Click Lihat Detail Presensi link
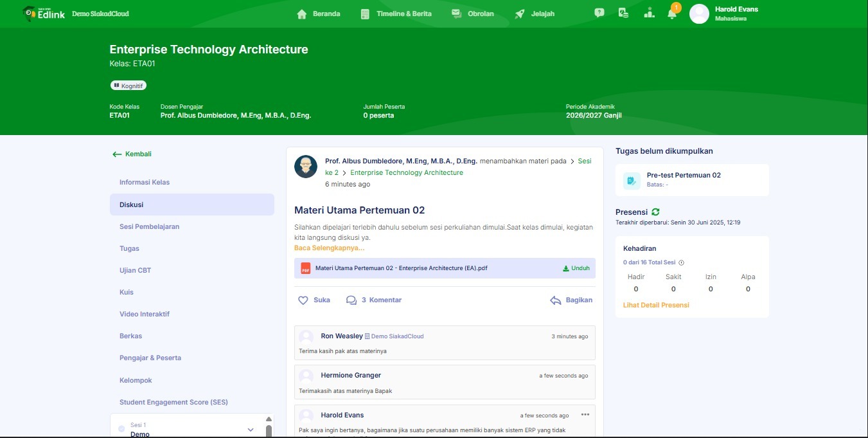Screen dimensions: 868x438 (656, 305)
